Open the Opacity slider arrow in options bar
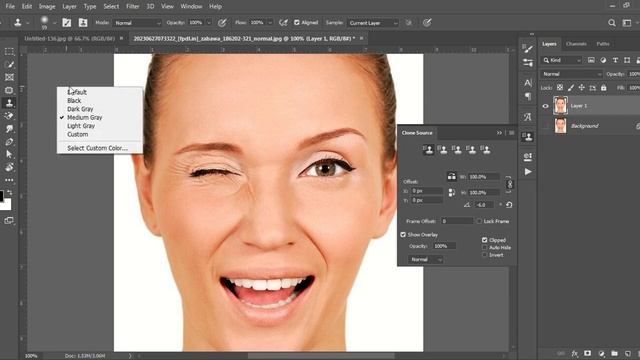The image size is (640, 360). tap(209, 23)
